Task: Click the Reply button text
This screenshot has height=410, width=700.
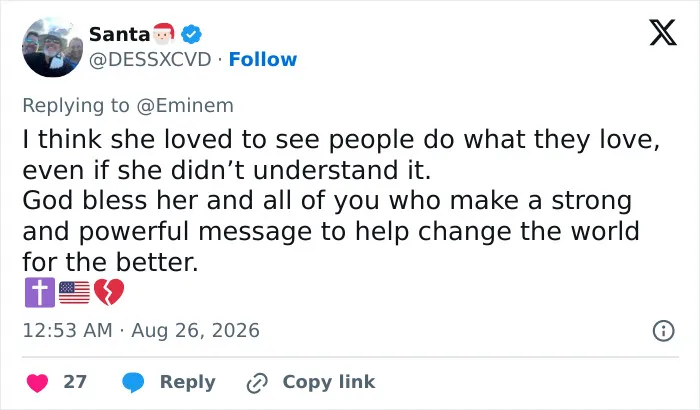Action: click(x=188, y=382)
